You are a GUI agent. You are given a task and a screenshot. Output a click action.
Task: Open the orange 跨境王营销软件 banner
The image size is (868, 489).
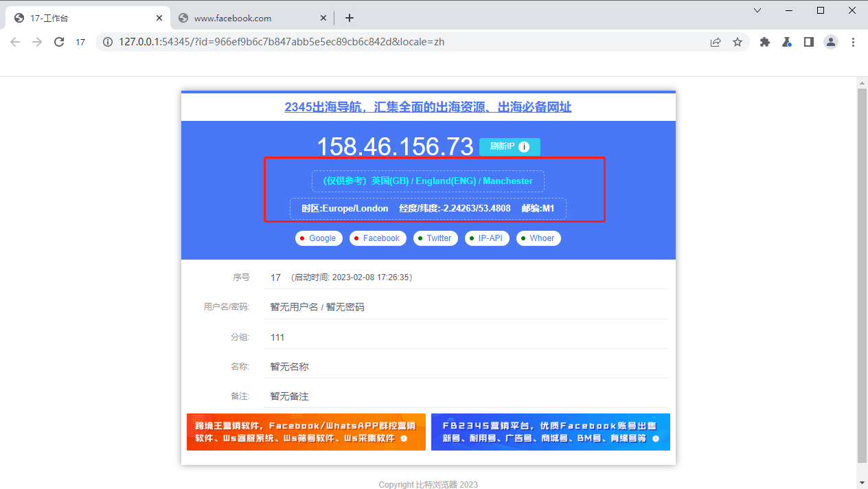tap(306, 432)
